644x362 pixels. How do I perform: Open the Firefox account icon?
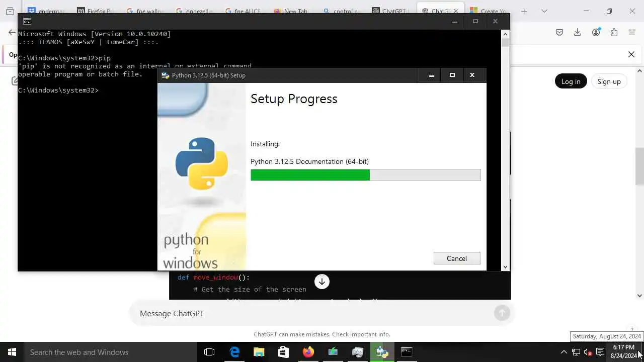point(596,32)
